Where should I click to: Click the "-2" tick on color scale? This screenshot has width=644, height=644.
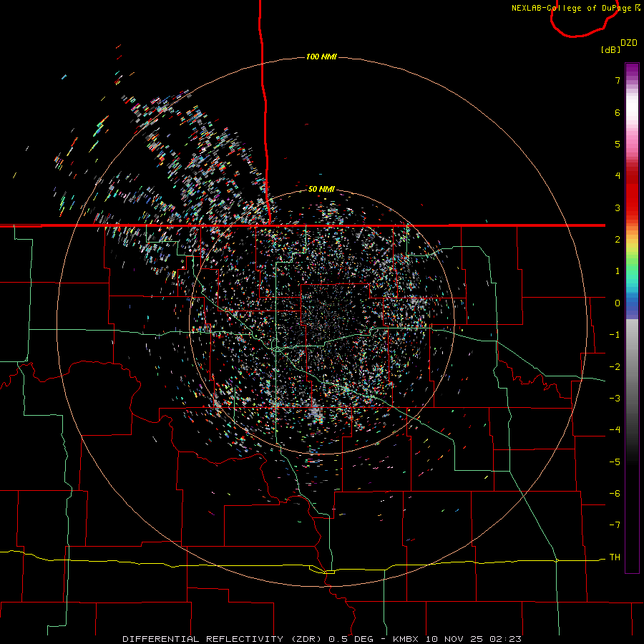click(615, 366)
